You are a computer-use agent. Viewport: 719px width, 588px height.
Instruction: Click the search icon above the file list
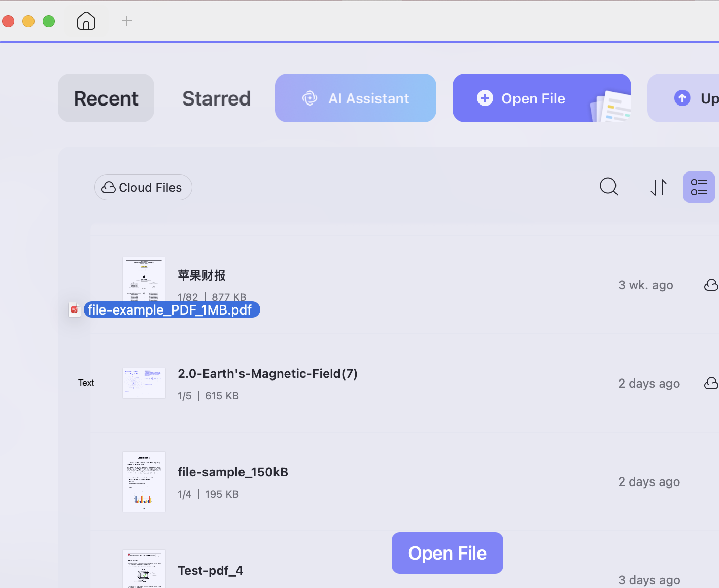tap(609, 187)
